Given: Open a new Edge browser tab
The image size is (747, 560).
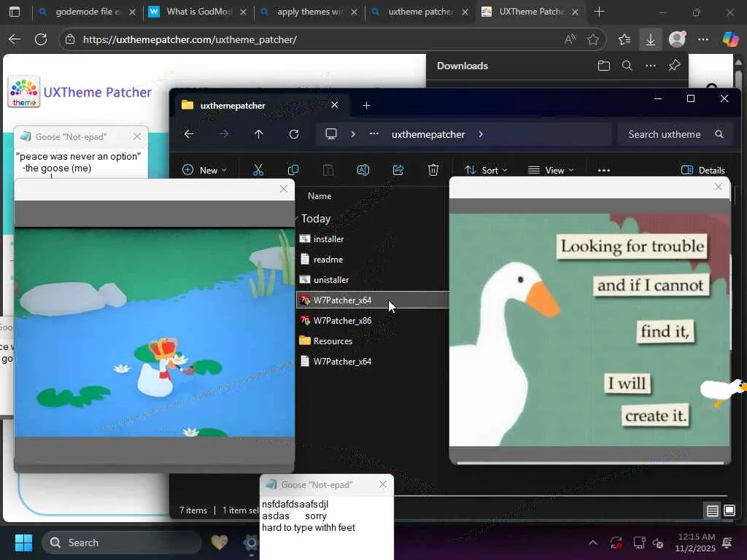Looking at the screenshot, I should click(x=600, y=12).
